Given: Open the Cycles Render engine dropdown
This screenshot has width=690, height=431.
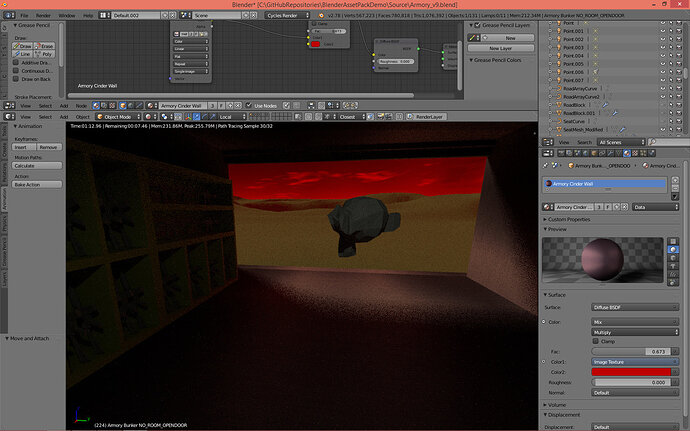Looking at the screenshot, I should click(287, 15).
